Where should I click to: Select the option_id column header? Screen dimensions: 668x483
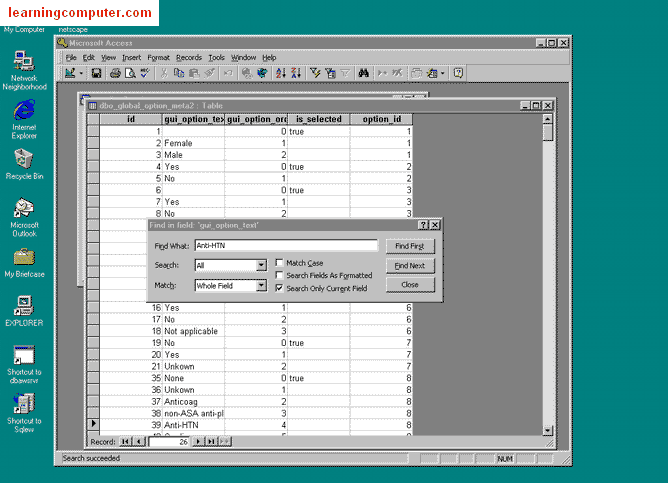click(x=381, y=119)
